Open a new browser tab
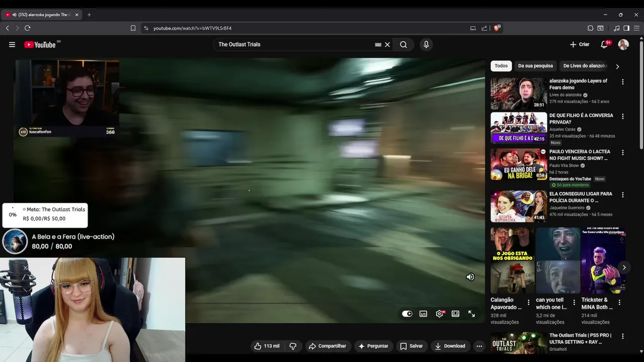The height and width of the screenshot is (362, 644). 89,15
